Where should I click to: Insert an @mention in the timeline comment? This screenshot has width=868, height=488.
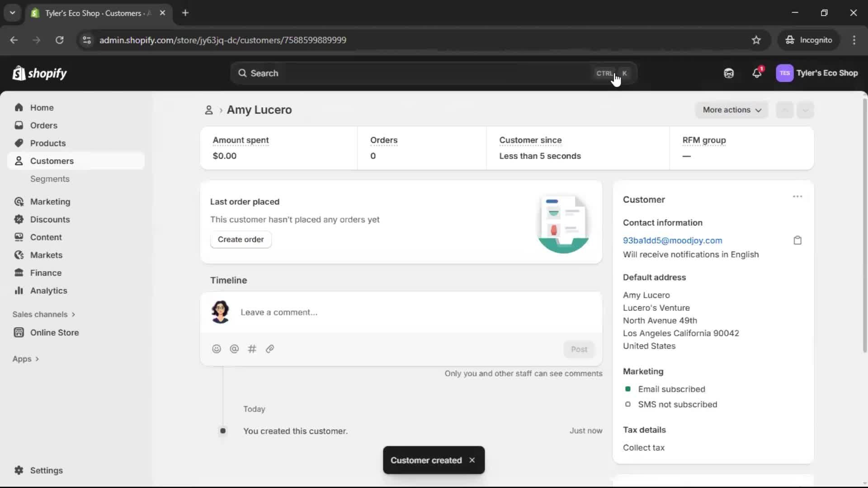[x=234, y=349]
